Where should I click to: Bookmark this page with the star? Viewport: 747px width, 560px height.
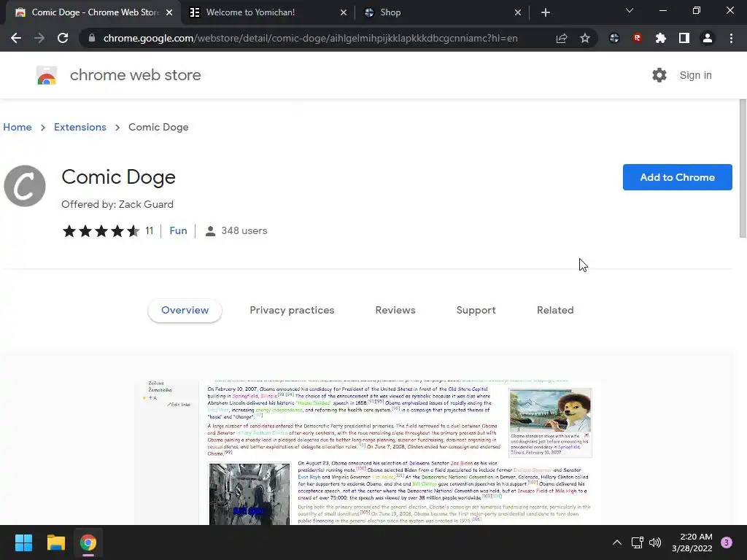pos(585,38)
